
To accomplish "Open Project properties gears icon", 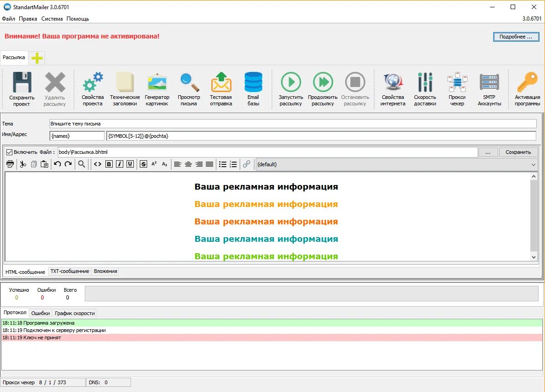I will (93, 82).
